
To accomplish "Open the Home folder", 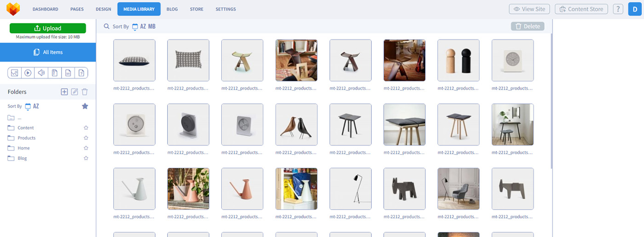I will (23, 148).
